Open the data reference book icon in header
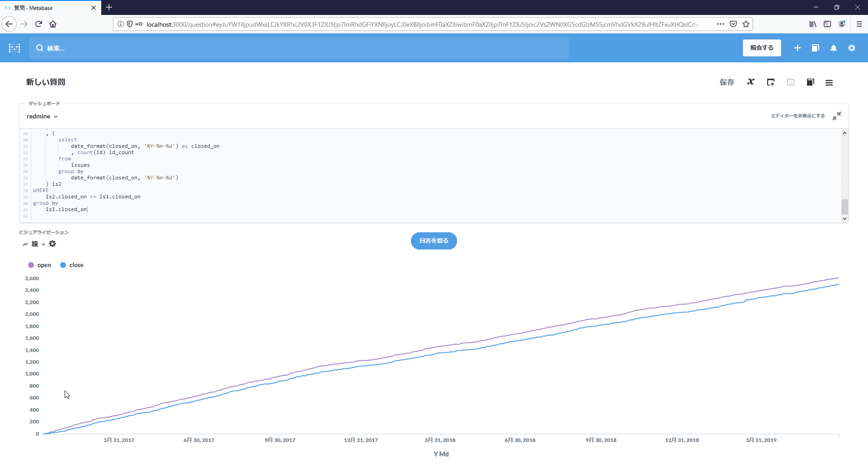868x470 pixels. tap(816, 48)
